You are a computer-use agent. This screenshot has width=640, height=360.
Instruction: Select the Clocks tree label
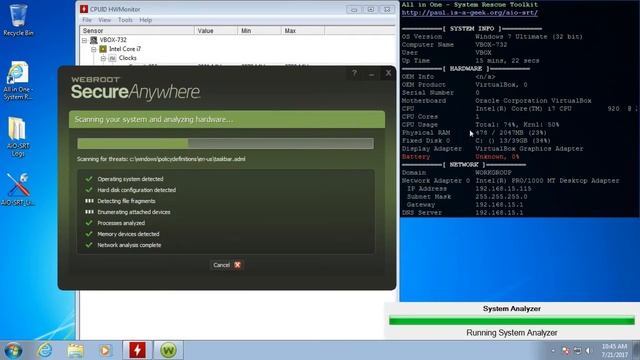(x=127, y=58)
